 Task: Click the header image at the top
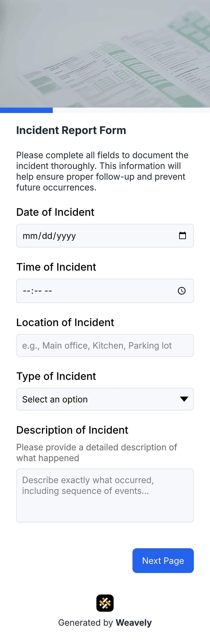105,54
